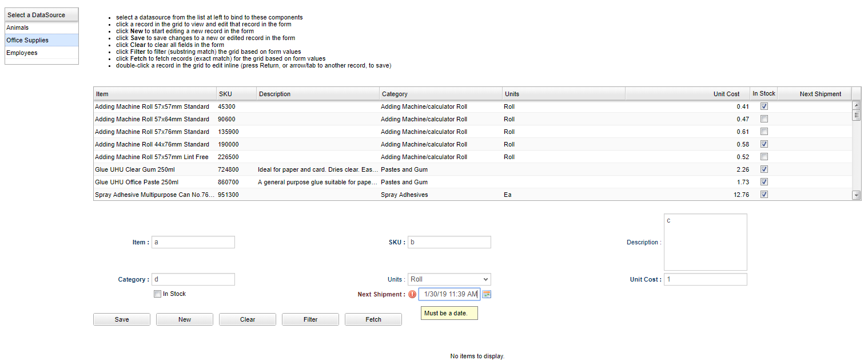Viewport: 868px width, 364px height.
Task: Toggle In Stock for SKU 135900 row
Action: pos(764,132)
